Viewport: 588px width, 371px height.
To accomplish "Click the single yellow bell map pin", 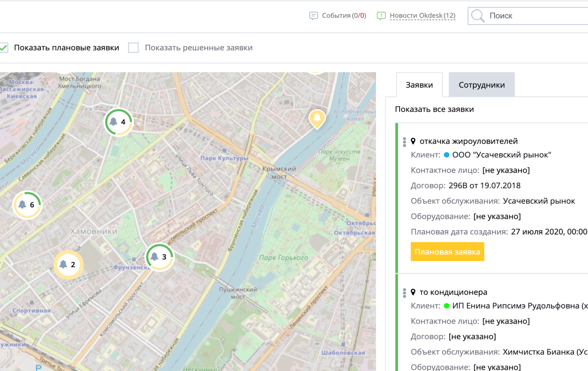I will pyautogui.click(x=317, y=118).
